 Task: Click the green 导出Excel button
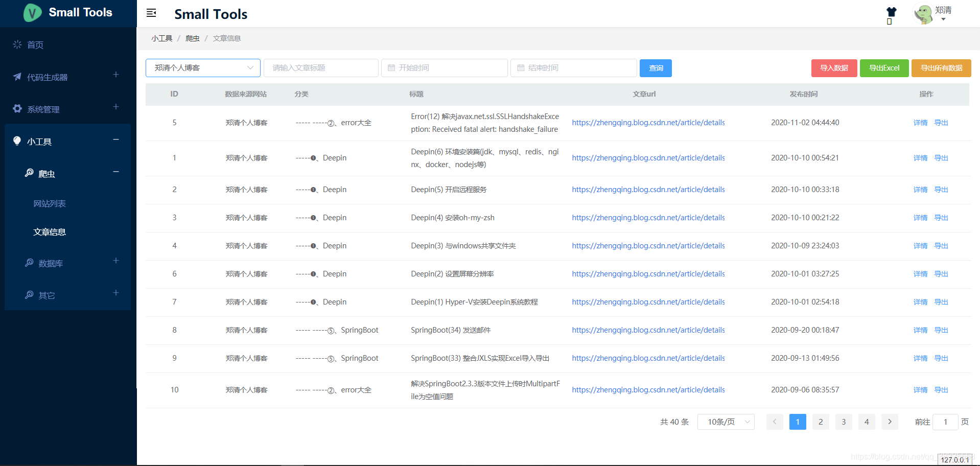coord(884,68)
